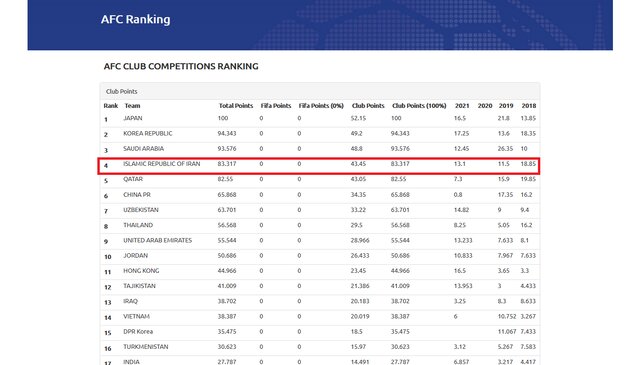The image size is (640, 365).
Task: Click UNITED ARAB EMIRATES team name
Action: [x=158, y=240]
